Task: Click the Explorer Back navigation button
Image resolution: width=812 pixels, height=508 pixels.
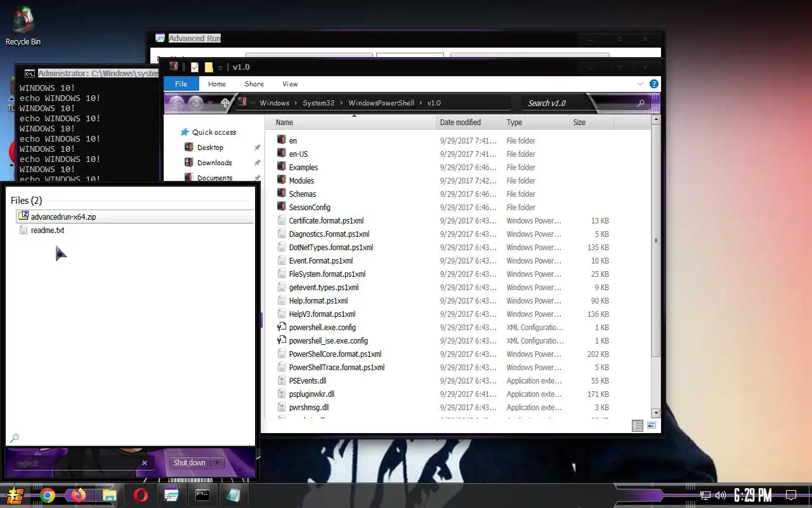Action: coord(177,103)
